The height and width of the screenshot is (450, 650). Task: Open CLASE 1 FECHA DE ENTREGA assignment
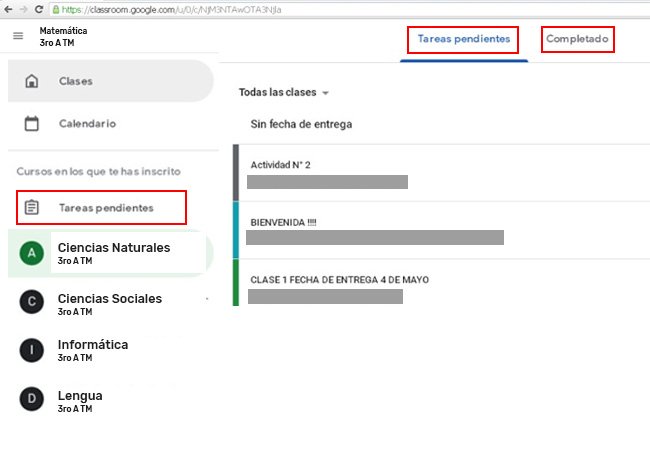(x=340, y=280)
